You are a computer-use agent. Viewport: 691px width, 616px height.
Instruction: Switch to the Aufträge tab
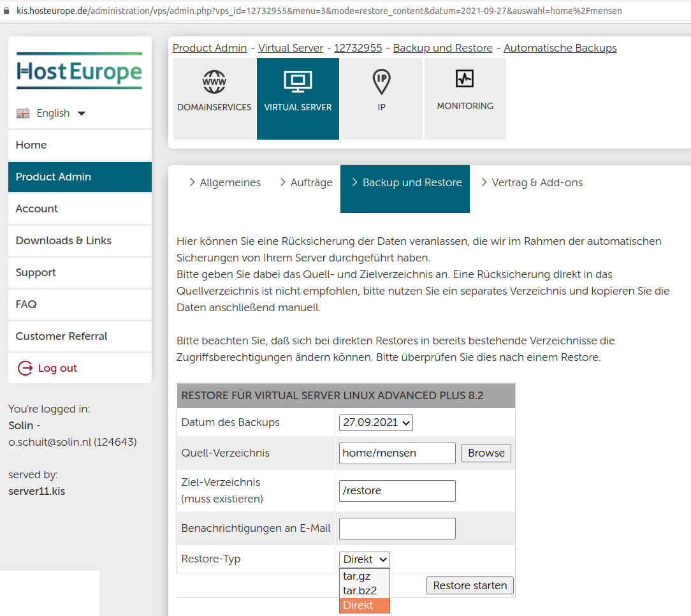(306, 183)
